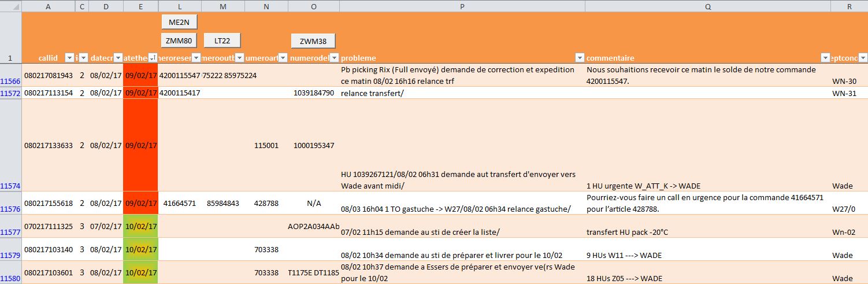Select row header 11580
Screen dimensions: 868x284
[11, 272]
